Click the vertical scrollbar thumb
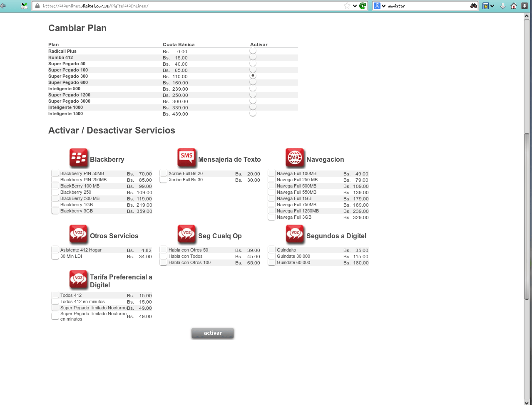Screen dimensions: 532x405 tap(527, 216)
